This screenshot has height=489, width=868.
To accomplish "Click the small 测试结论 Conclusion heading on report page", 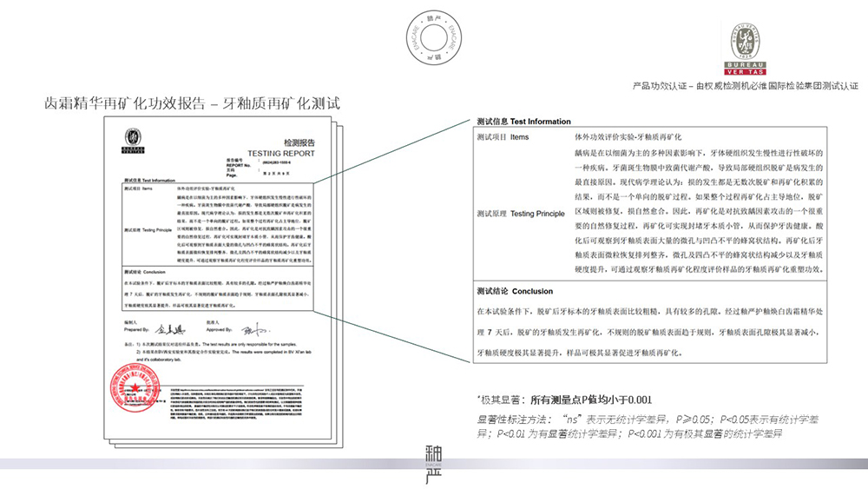I will [x=144, y=272].
